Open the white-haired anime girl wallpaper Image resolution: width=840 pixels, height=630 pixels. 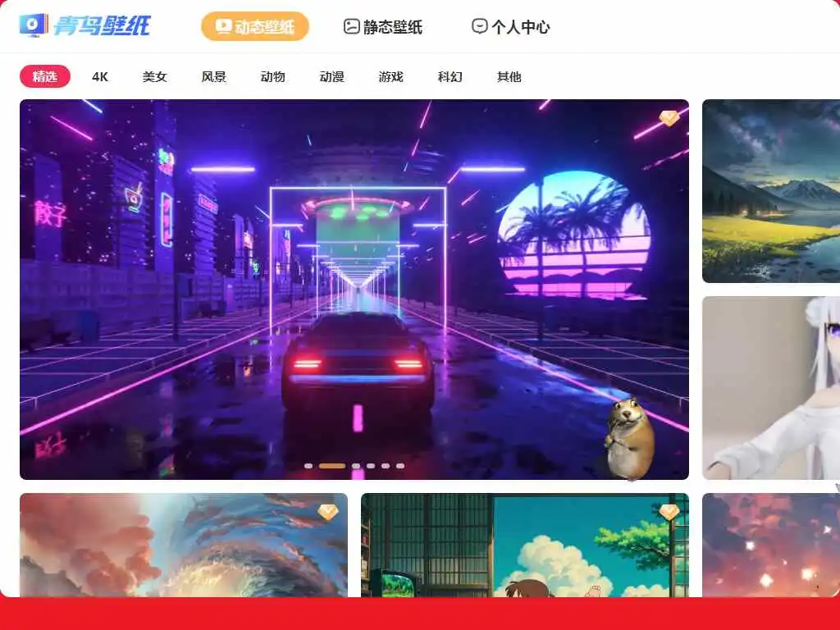click(x=771, y=388)
